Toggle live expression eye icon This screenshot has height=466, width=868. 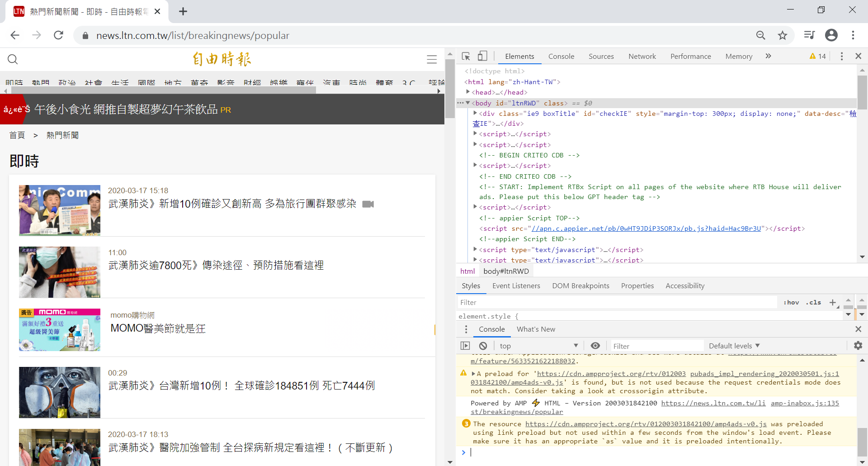[595, 346]
